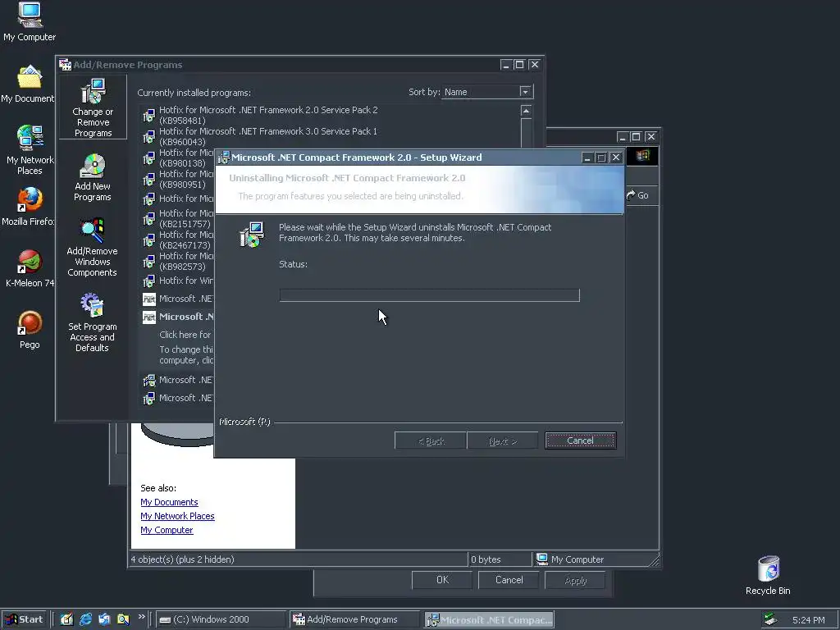This screenshot has width=840, height=630.
Task: Click the installer icon in Setup Wizard body
Action: [x=252, y=235]
